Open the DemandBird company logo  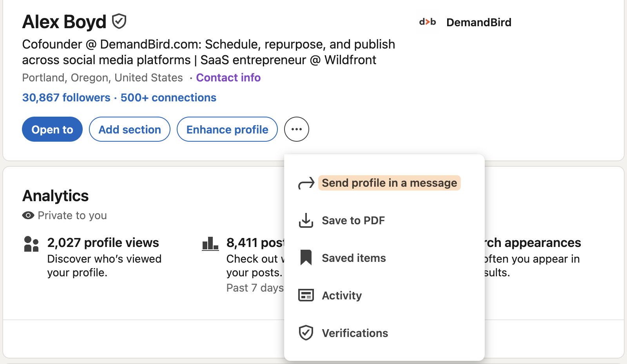[x=427, y=22]
